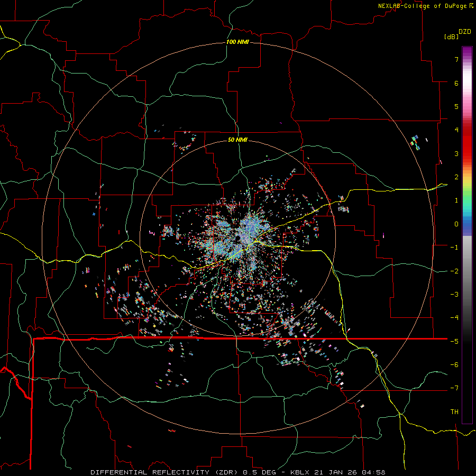Click the '-7' value on the color scale
This screenshot has height=476, width=476.
coord(454,388)
